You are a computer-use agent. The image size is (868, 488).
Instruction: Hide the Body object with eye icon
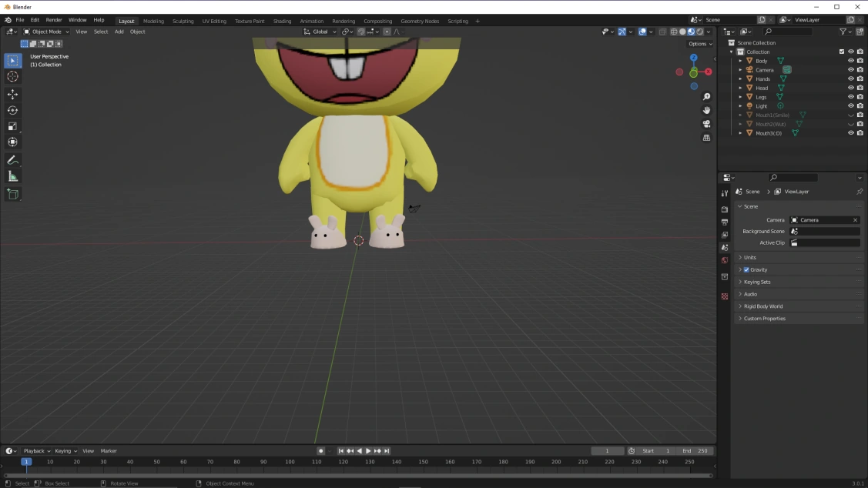coord(851,61)
